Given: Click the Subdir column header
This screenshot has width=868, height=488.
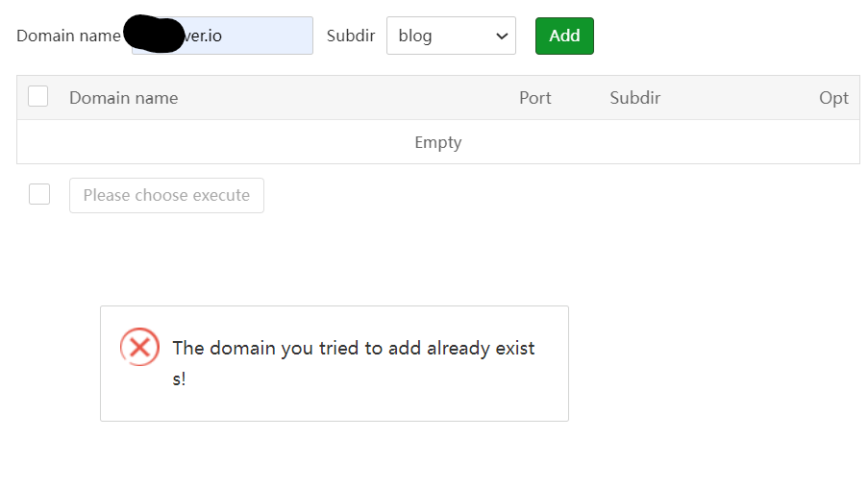Looking at the screenshot, I should (x=634, y=98).
